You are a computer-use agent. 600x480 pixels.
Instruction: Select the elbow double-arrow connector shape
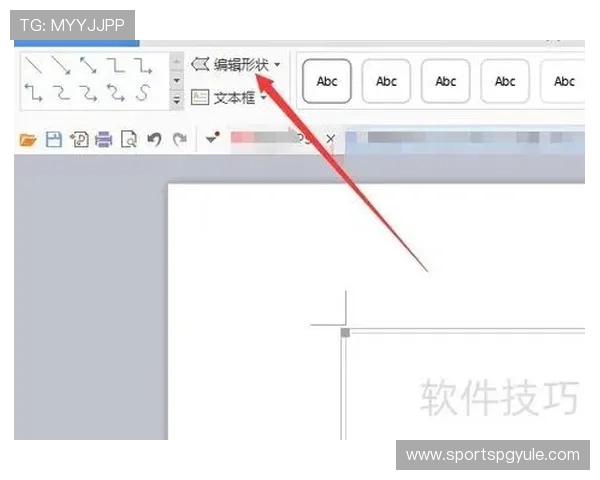(x=33, y=93)
